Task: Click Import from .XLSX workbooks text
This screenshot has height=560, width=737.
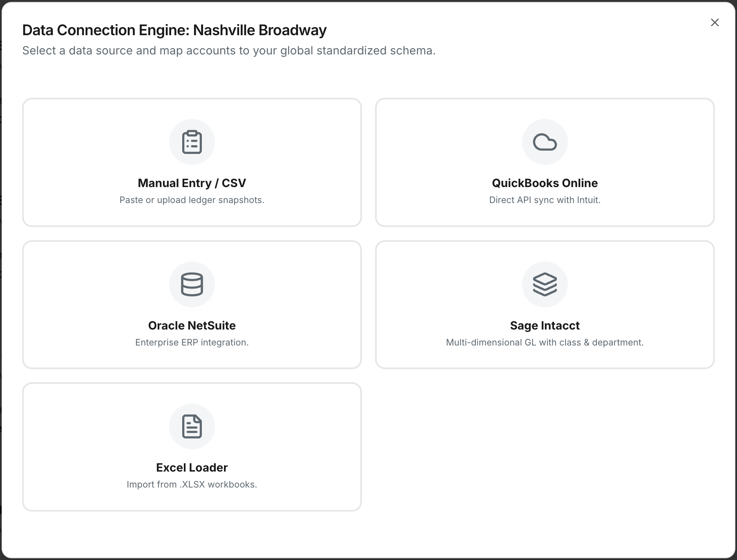Action: tap(192, 484)
